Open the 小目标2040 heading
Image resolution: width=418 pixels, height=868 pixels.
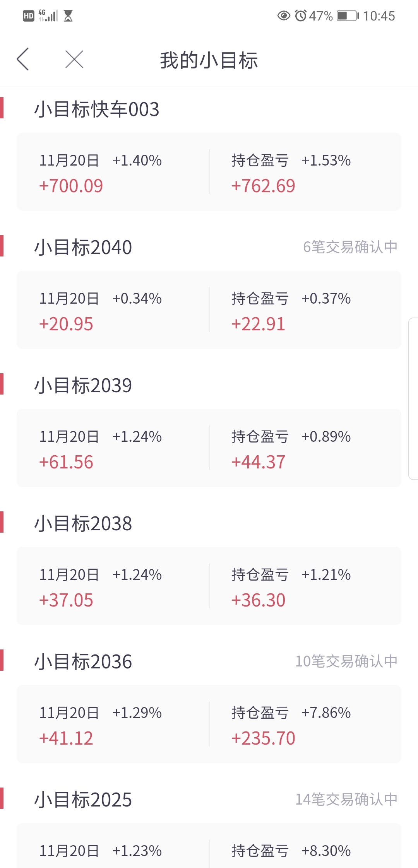[x=83, y=247]
